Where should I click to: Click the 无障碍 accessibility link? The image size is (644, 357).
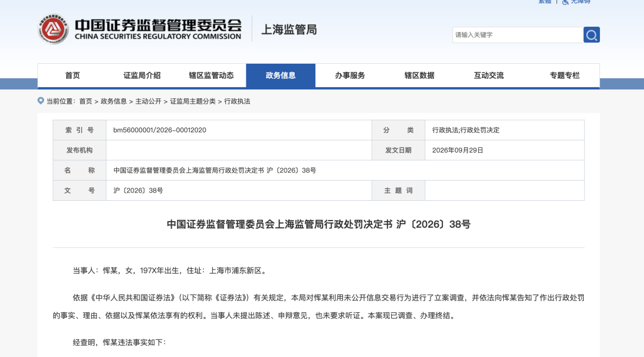[580, 2]
